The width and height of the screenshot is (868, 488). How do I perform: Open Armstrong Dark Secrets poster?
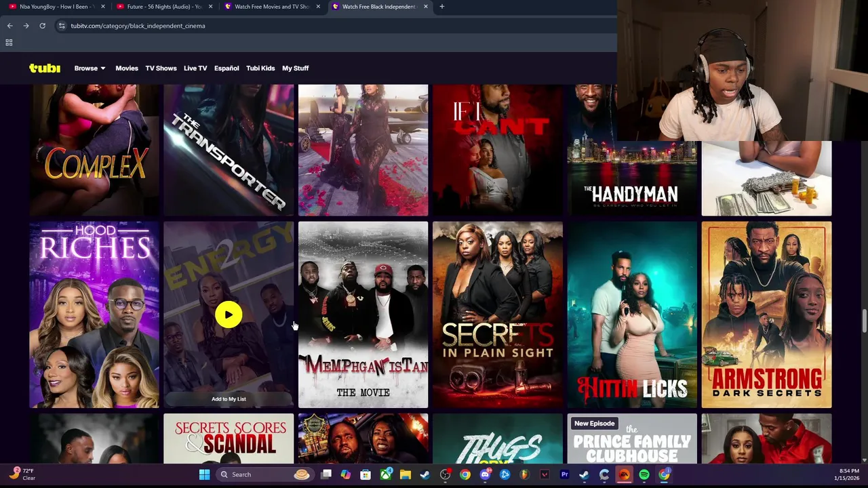(766, 314)
